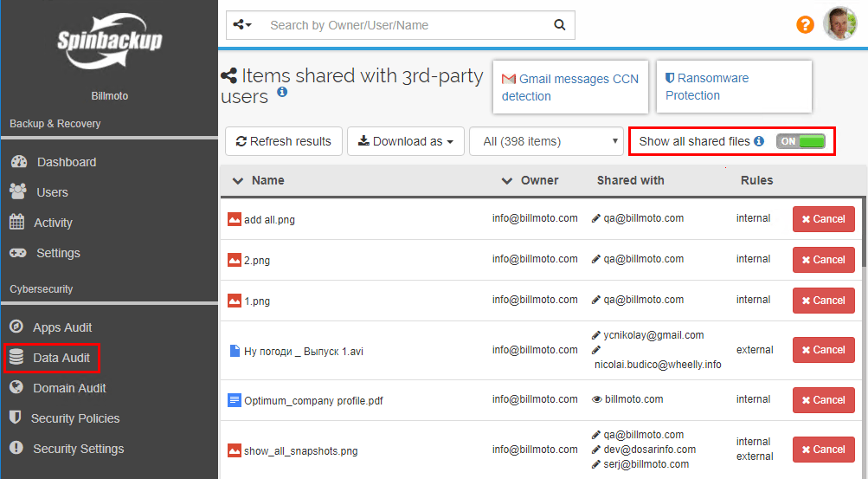Screen dimensions: 868x479
Task: Click the Security Settings exclamation icon
Action: click(x=16, y=448)
